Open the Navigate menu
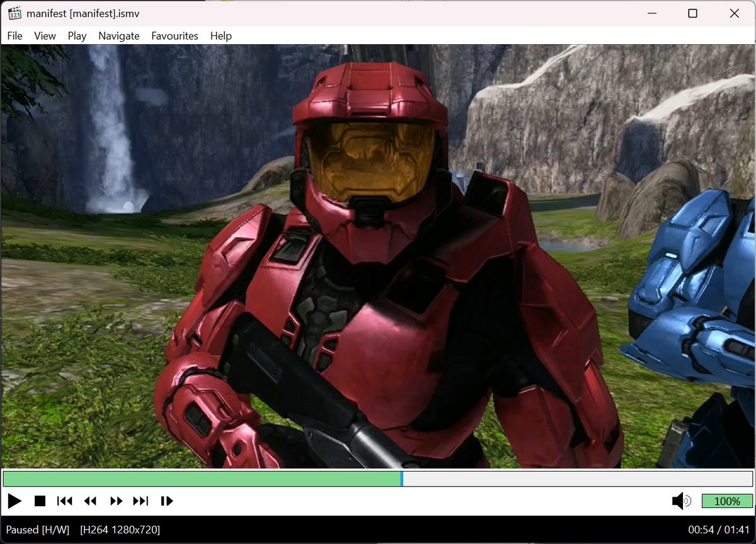The height and width of the screenshot is (544, 756). pos(119,36)
